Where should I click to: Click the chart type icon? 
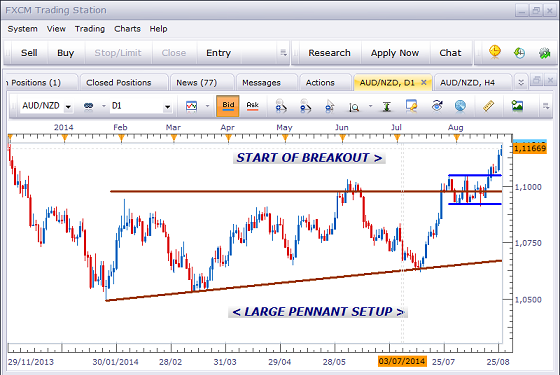click(192, 106)
